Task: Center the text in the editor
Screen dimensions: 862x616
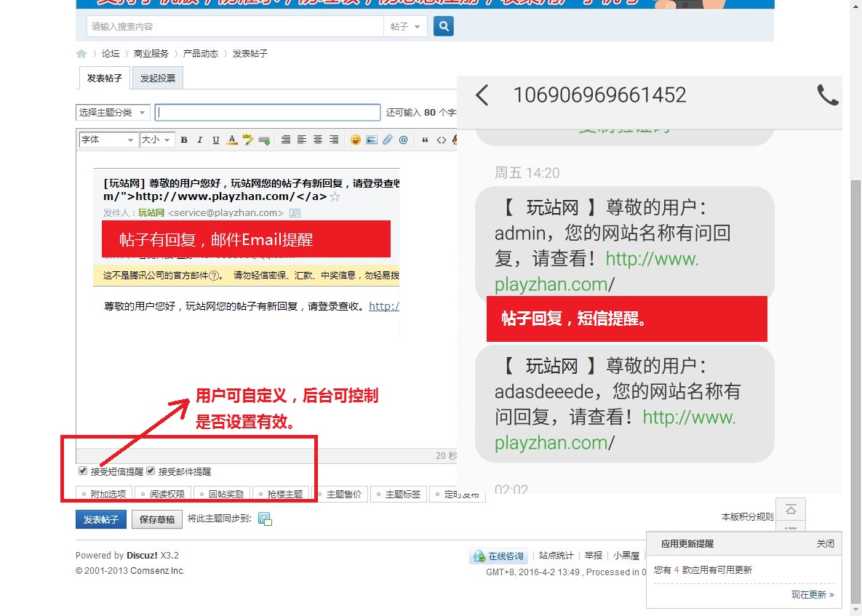Action: click(x=318, y=140)
